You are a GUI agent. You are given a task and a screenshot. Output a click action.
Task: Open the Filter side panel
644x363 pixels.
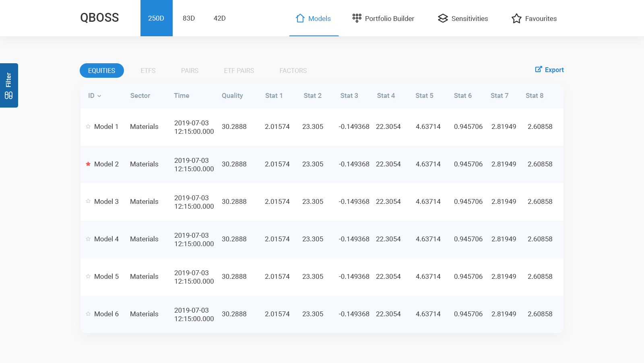pos(9,85)
